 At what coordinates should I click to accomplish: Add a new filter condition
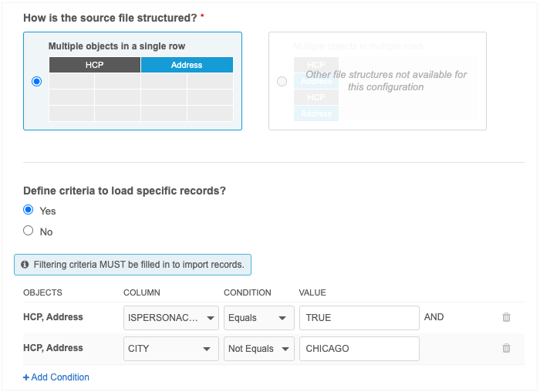56,377
